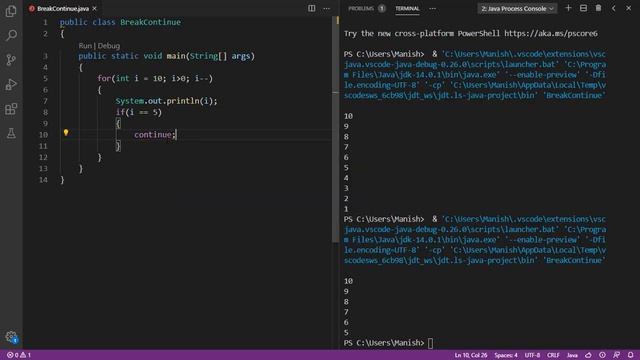
Task: Change line ending via CRLF status item
Action: point(553,355)
